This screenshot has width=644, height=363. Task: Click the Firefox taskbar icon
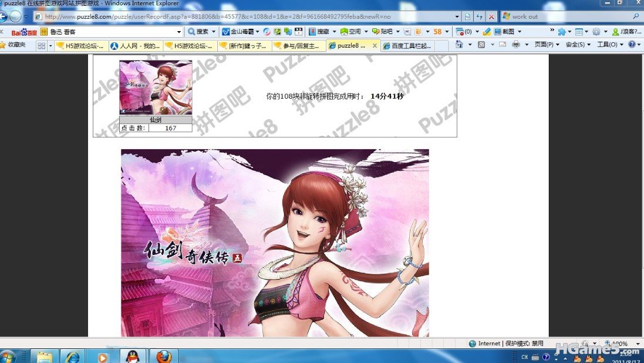163,356
